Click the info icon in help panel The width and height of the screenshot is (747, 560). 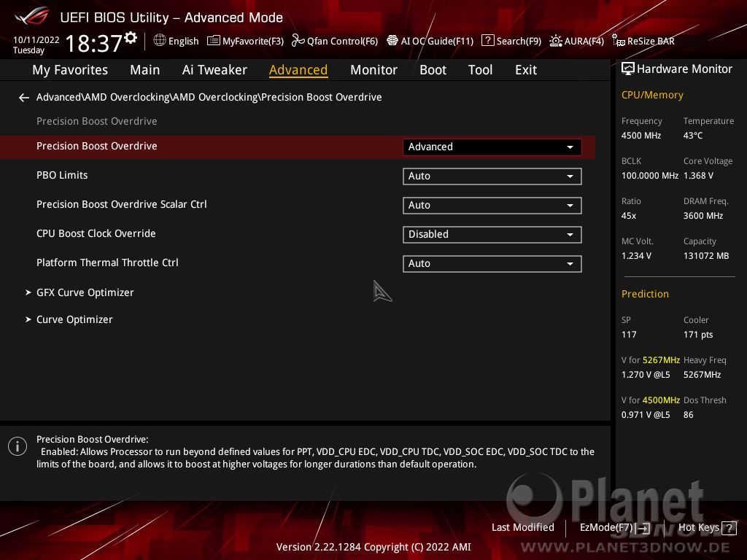[18, 446]
